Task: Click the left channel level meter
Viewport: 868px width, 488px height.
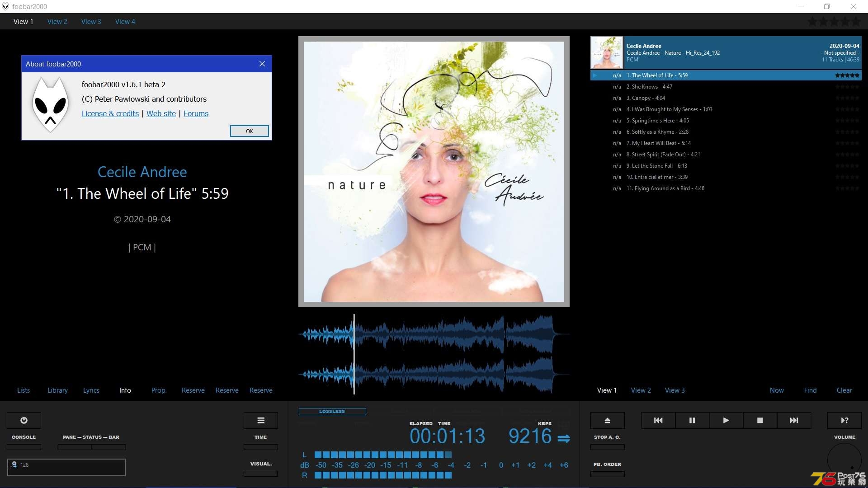Action: (x=383, y=455)
